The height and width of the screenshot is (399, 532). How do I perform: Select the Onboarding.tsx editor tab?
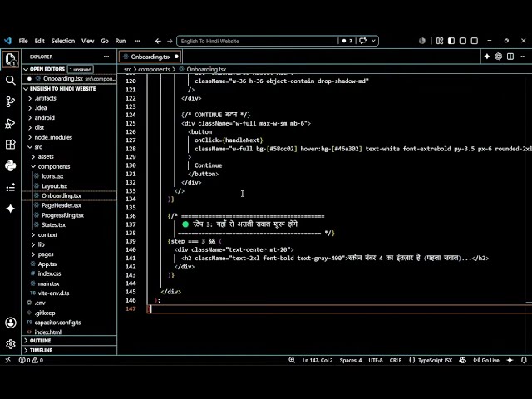coord(150,57)
